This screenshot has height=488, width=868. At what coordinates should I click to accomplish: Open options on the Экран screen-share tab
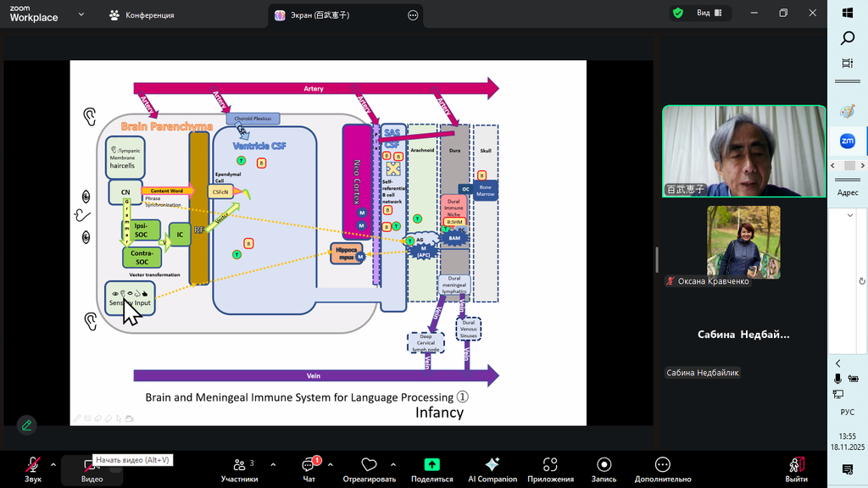[413, 15]
